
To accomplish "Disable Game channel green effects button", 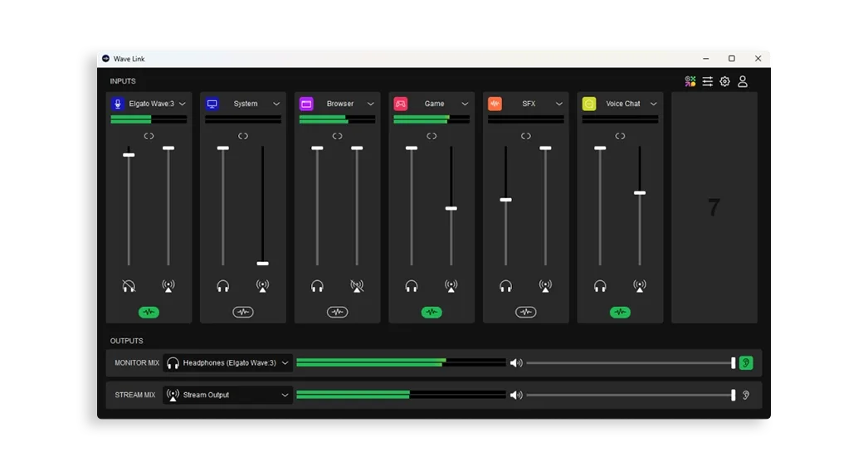I will coord(432,312).
